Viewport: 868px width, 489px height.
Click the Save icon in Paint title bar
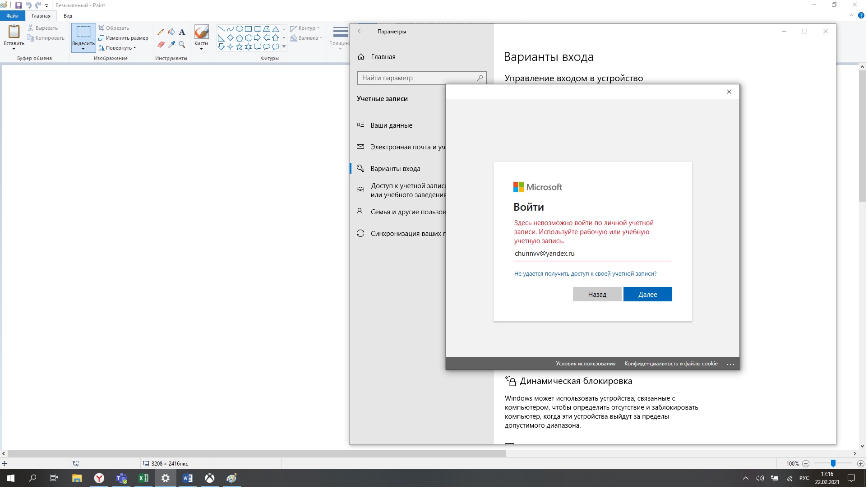point(18,5)
